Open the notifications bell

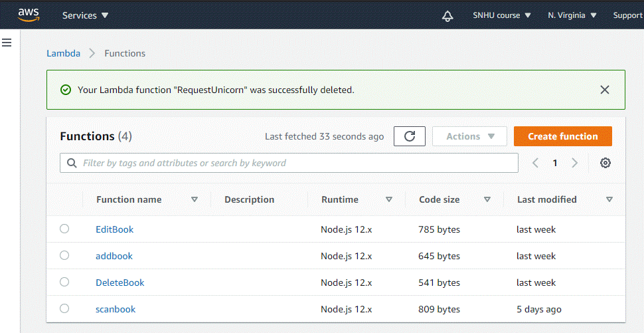point(447,15)
